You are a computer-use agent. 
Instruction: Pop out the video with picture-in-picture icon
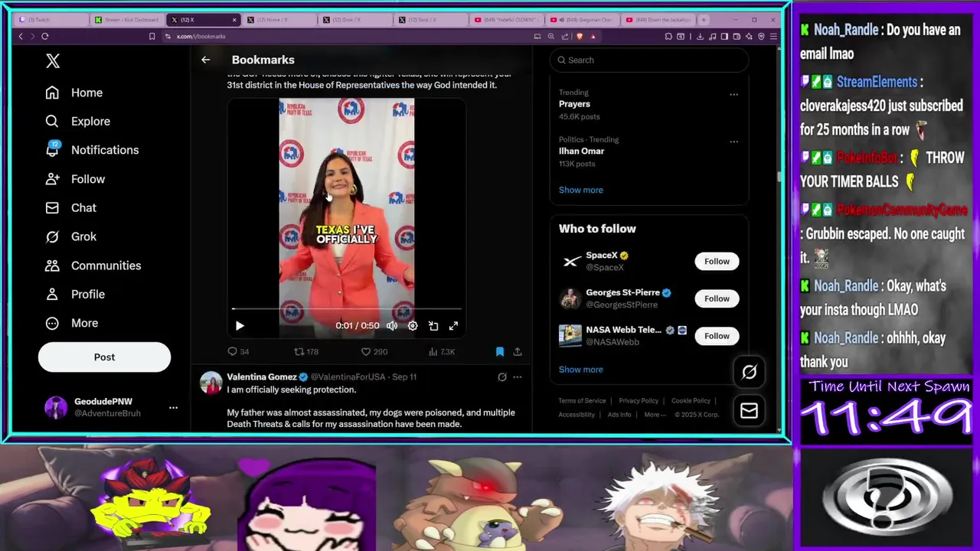tap(433, 326)
